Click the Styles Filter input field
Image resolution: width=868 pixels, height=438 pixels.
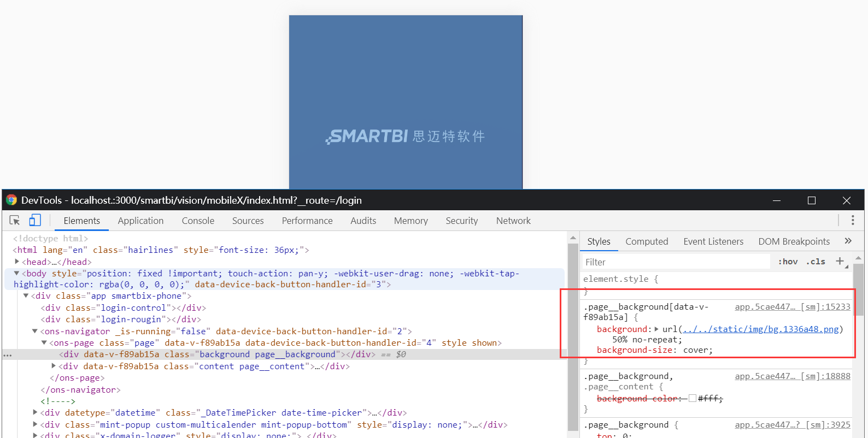click(676, 262)
